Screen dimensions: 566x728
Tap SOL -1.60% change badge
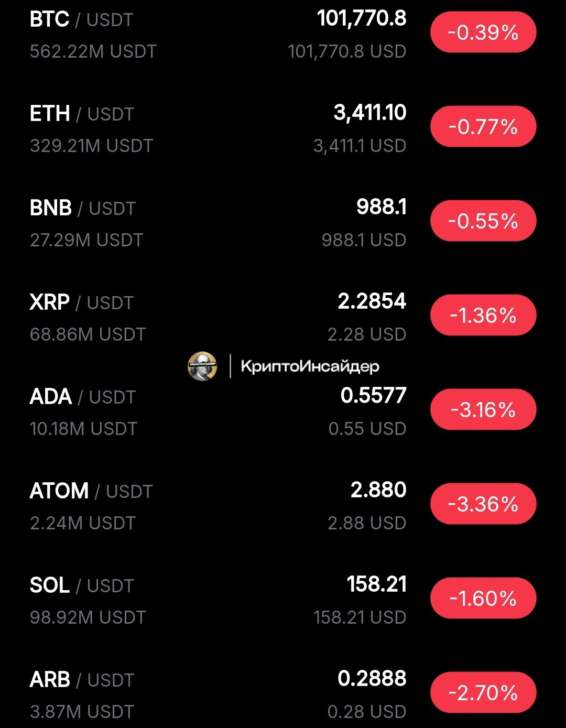coord(483,599)
